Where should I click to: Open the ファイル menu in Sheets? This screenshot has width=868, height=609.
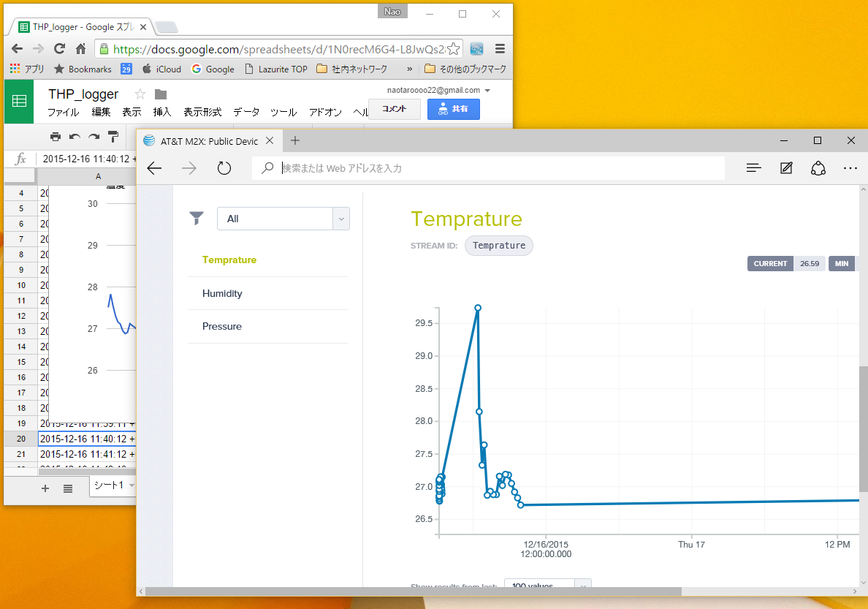tap(63, 112)
